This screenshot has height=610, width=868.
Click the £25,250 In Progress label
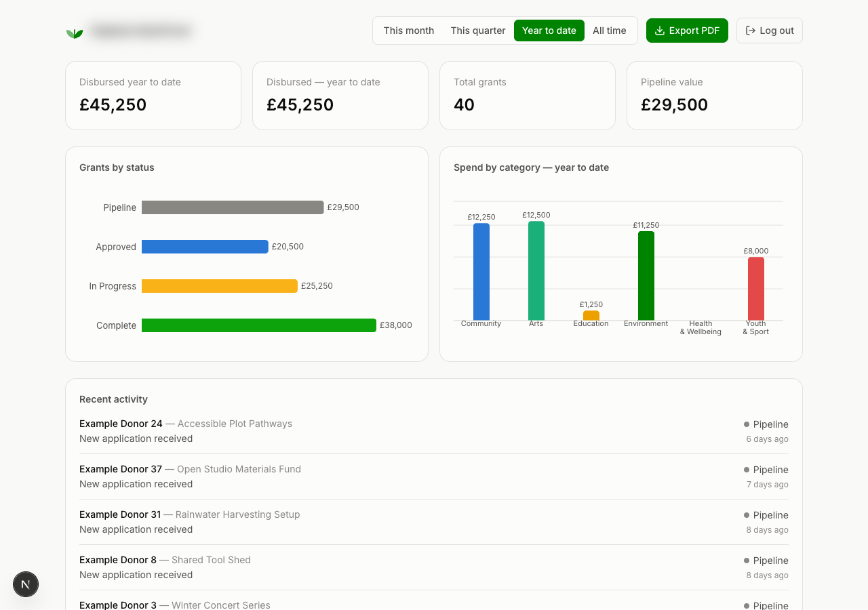click(x=317, y=286)
